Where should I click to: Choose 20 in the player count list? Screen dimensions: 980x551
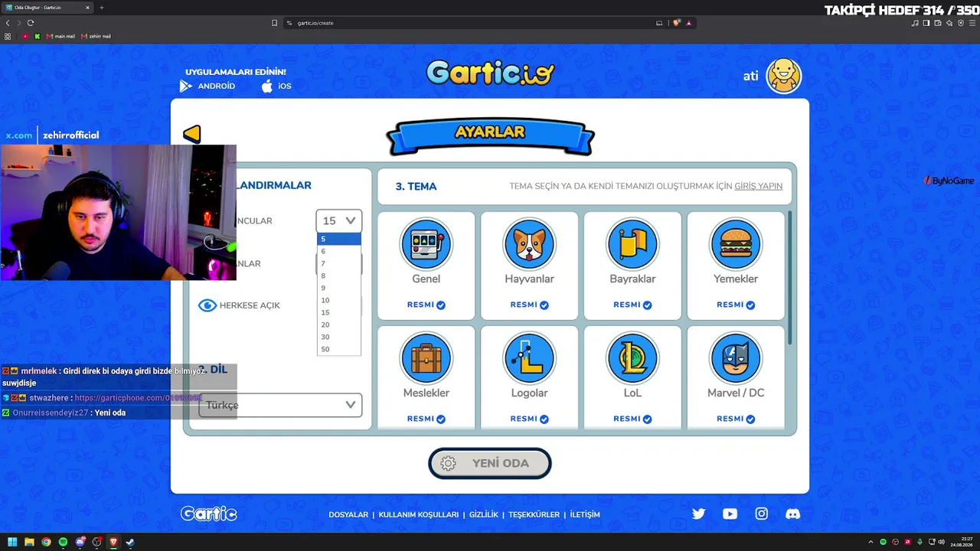(x=339, y=324)
